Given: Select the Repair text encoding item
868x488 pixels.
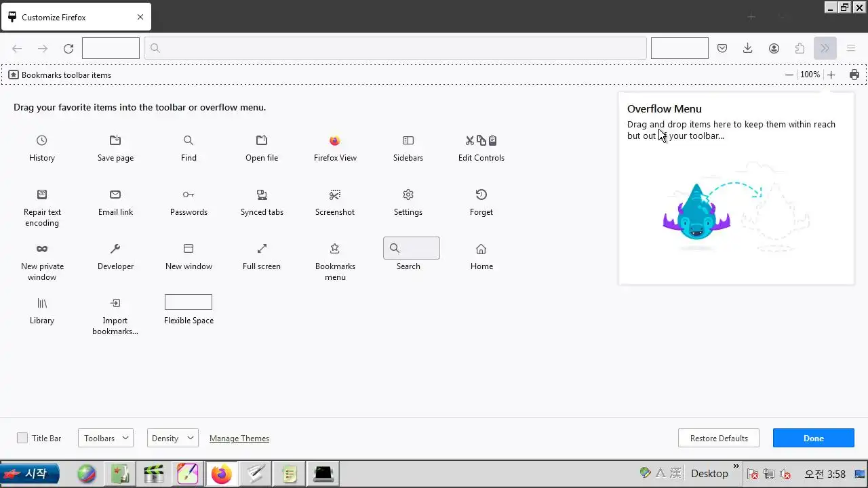Looking at the screenshot, I should 42,207.
